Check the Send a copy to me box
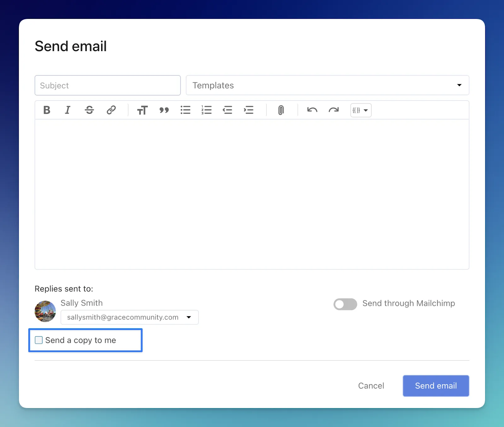504x427 pixels. [x=39, y=340]
